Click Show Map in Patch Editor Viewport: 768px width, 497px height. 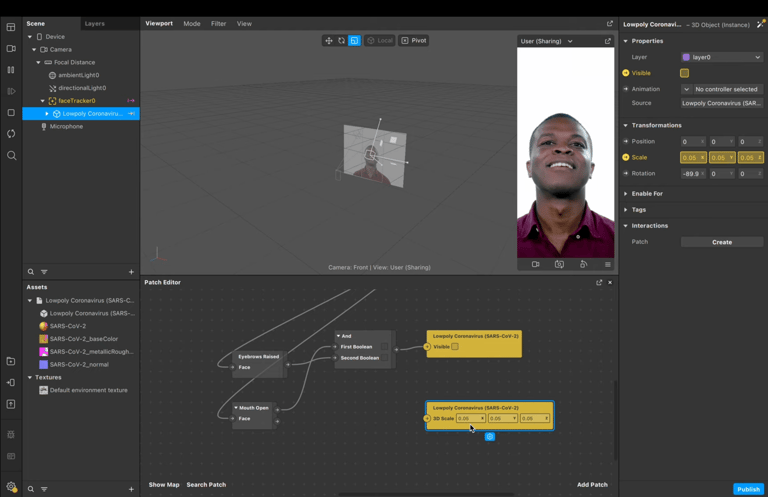tap(164, 485)
